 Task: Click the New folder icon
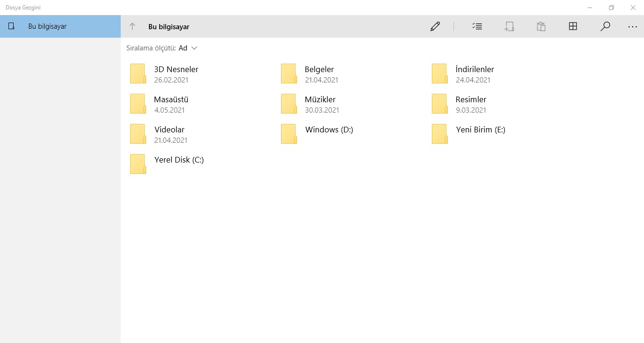click(509, 26)
